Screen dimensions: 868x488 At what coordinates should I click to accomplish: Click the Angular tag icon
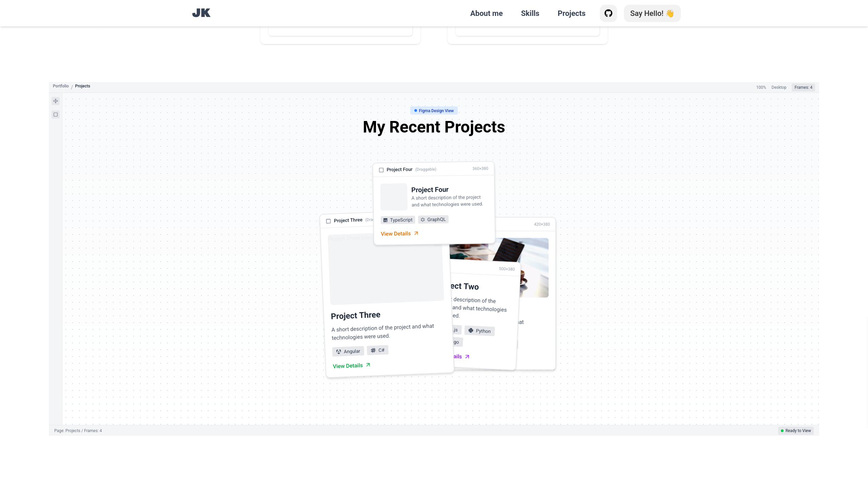tap(338, 352)
